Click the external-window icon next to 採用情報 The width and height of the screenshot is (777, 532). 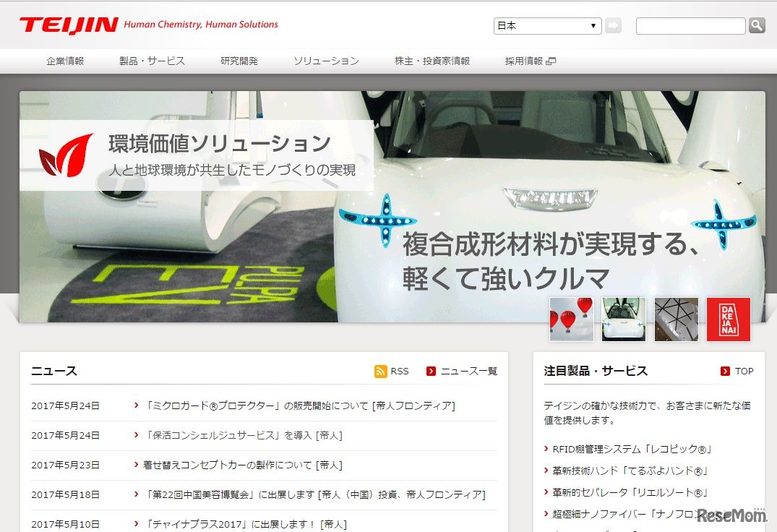[x=552, y=61]
